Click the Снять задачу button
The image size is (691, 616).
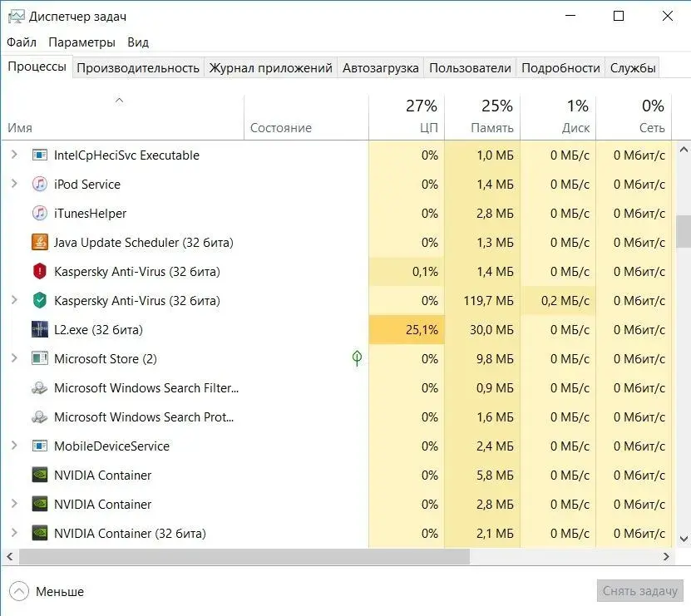(x=640, y=591)
